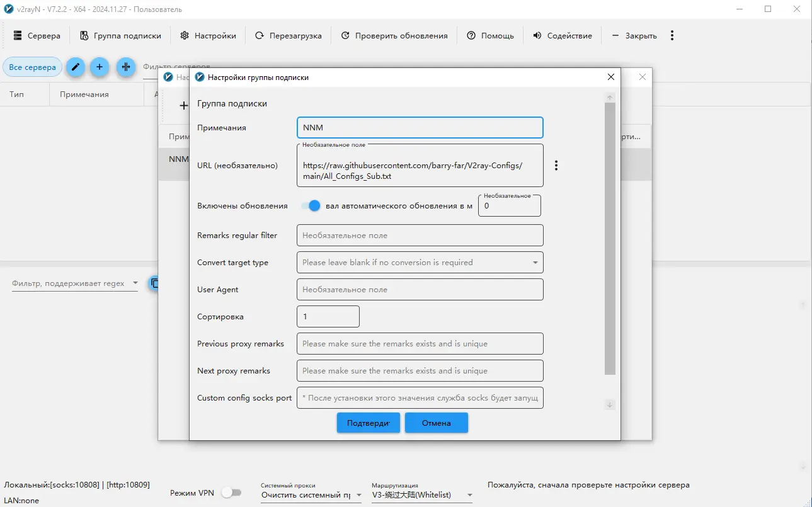Open the Помощь menu
Viewport: 812px width, 507px height.
coord(490,36)
